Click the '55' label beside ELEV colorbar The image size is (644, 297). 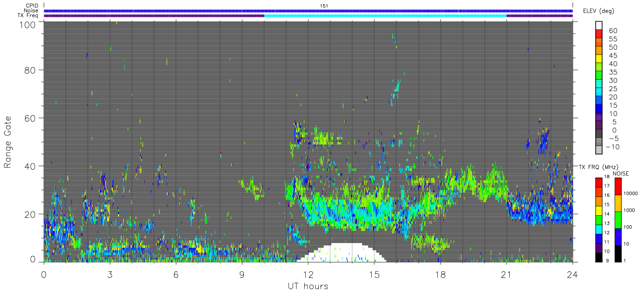point(612,39)
